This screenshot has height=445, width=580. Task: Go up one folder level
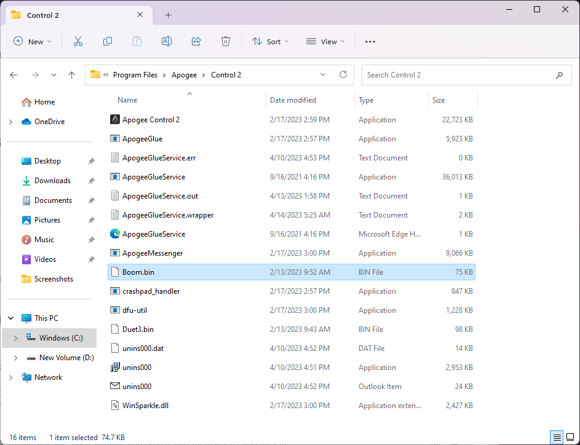pyautogui.click(x=71, y=75)
